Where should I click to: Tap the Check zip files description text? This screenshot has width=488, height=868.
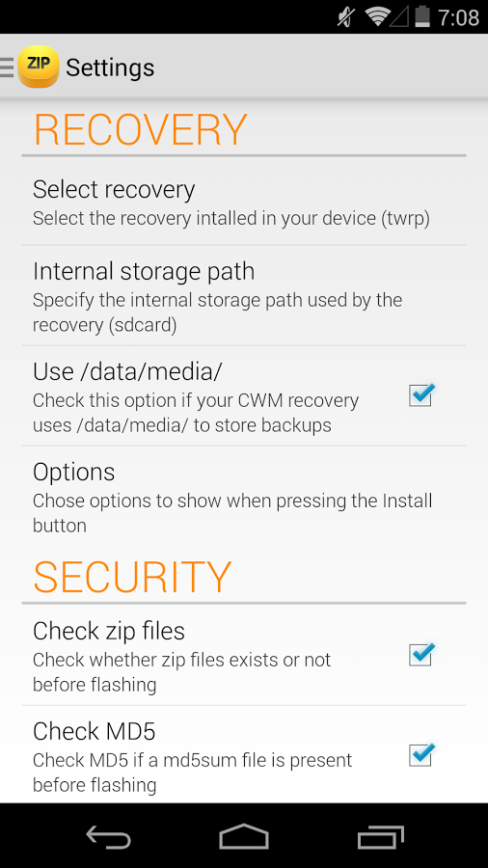click(181, 672)
